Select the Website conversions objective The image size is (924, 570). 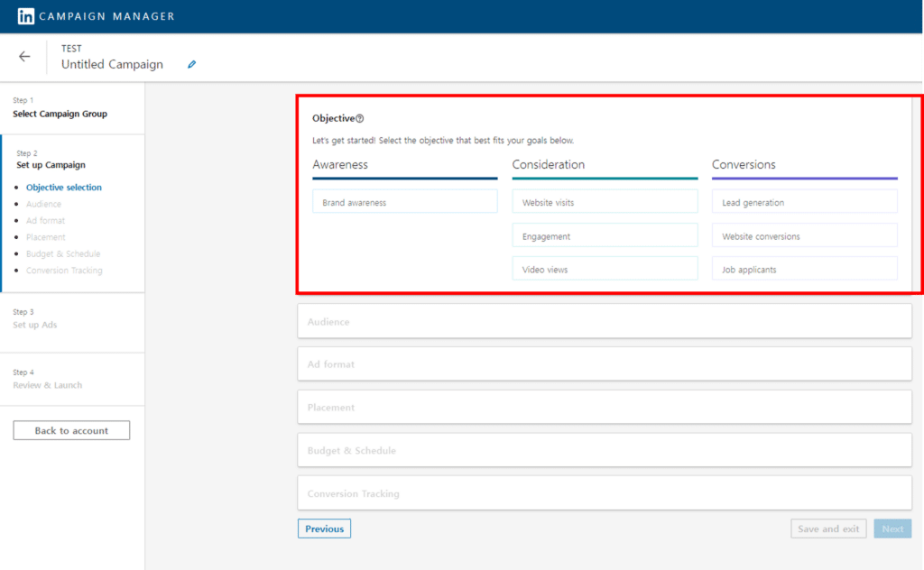(804, 235)
